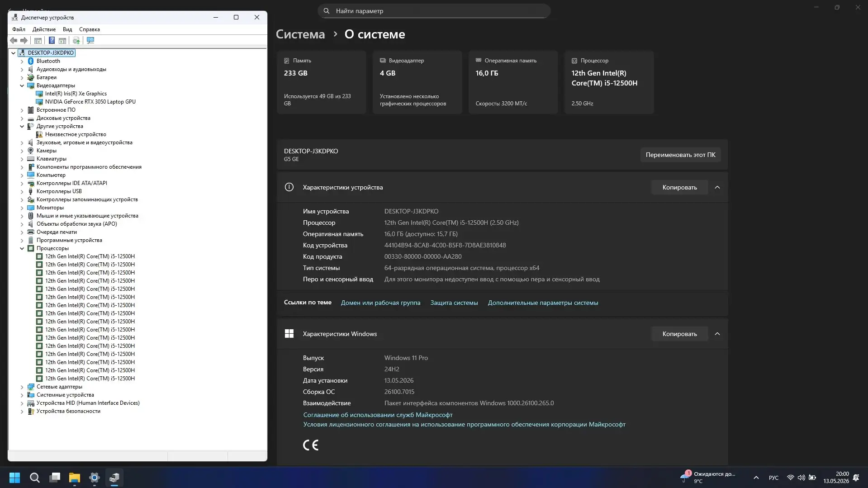
Task: Collapse the Видеоадаптеры category
Action: [x=22, y=85]
